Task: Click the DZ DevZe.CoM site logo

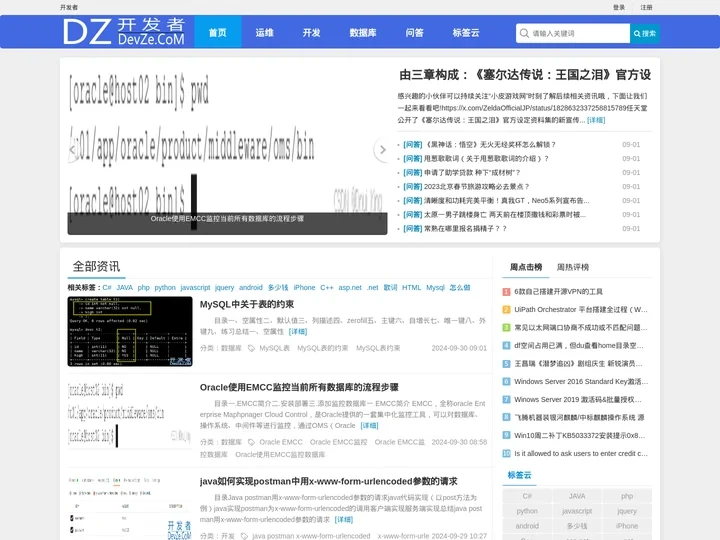Action: (x=124, y=32)
